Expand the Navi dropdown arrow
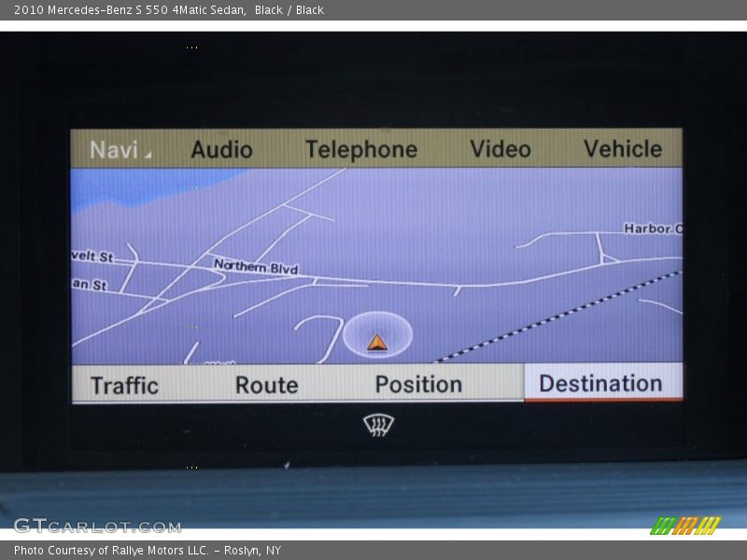This screenshot has height=560, width=747. point(148,155)
